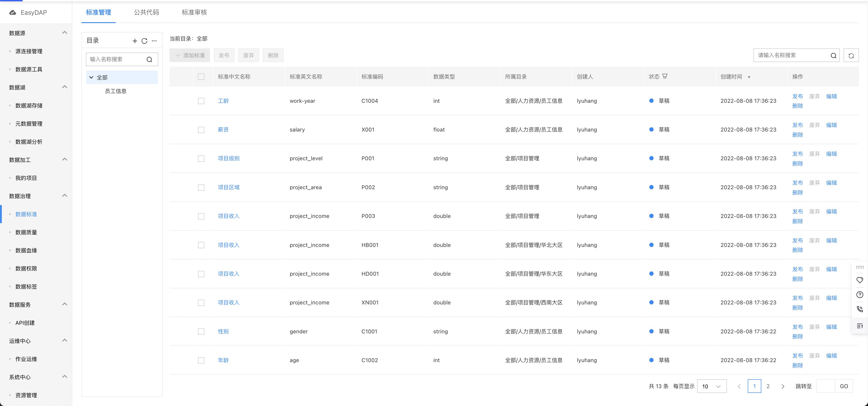
Task: Select 员工信息 in the directory tree
Action: point(116,91)
